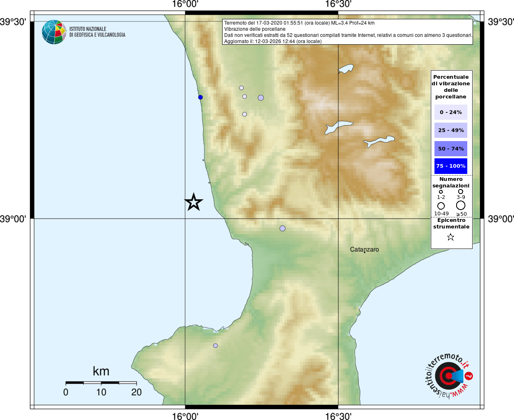Screen dimensions: 514x420
Task: Click the black epicenter star in the sea
Action: [193, 202]
